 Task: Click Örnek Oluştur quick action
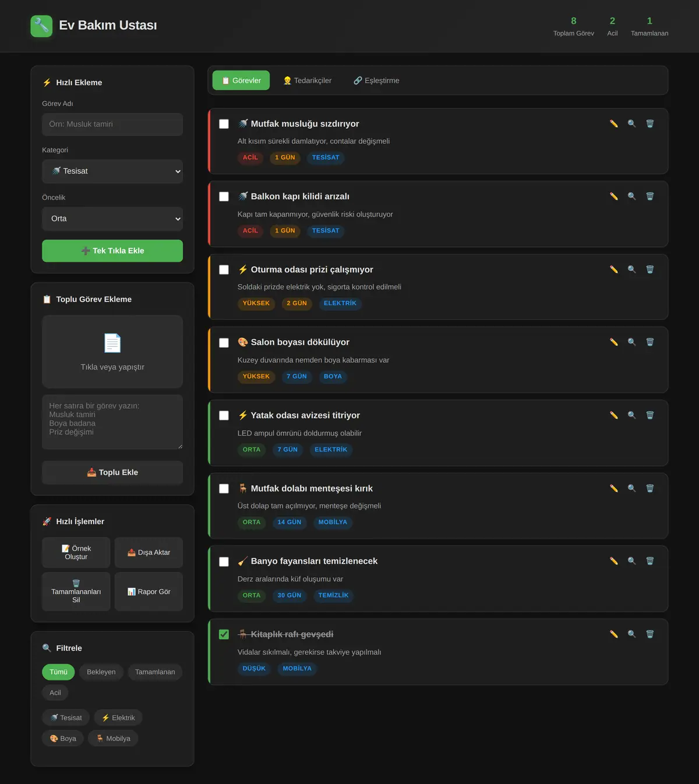click(76, 553)
